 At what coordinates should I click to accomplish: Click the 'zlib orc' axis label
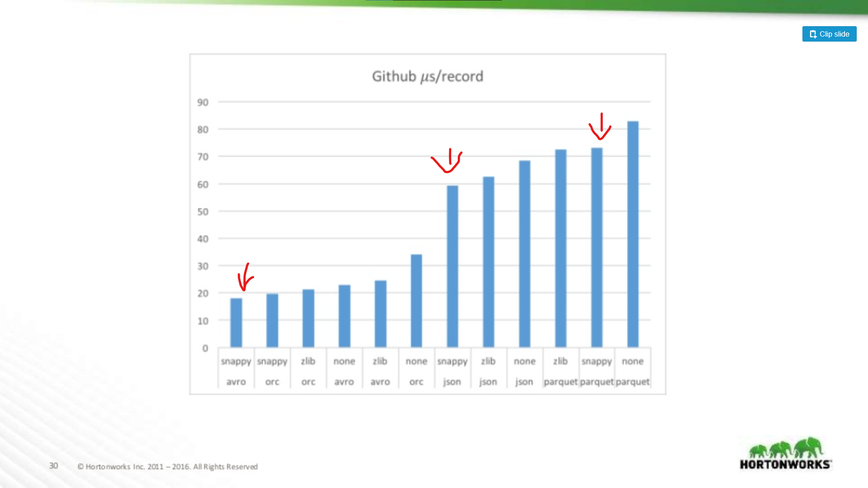308,371
